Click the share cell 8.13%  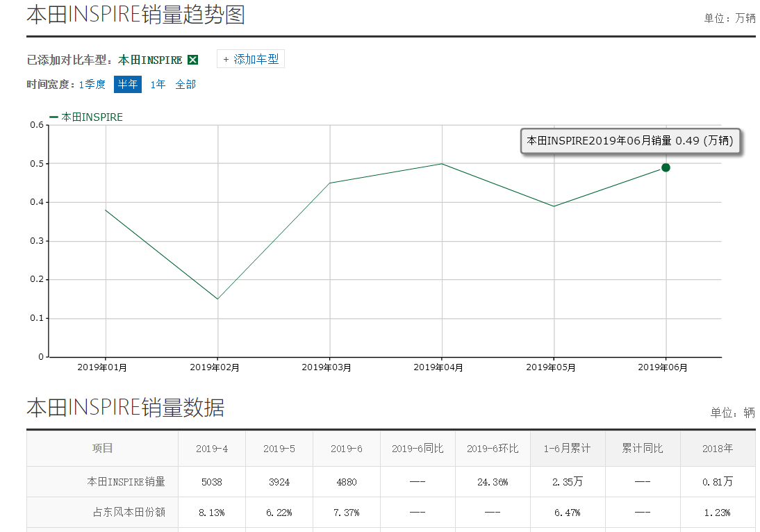212,513
